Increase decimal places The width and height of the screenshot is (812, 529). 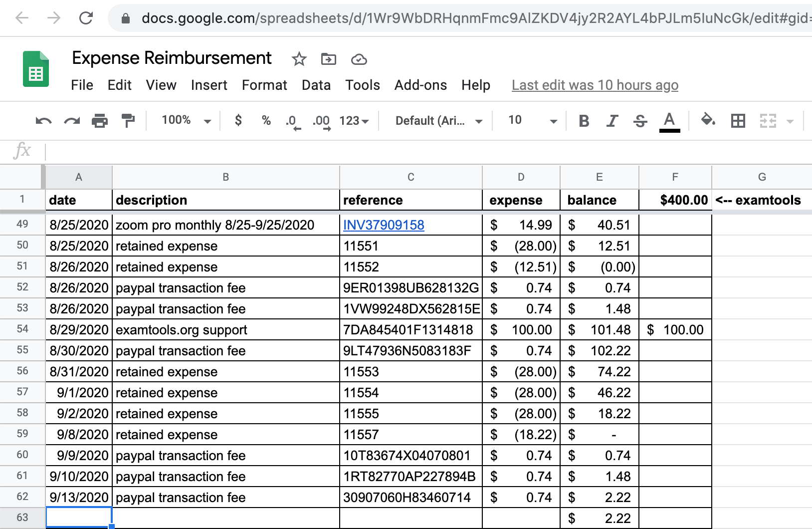point(321,120)
